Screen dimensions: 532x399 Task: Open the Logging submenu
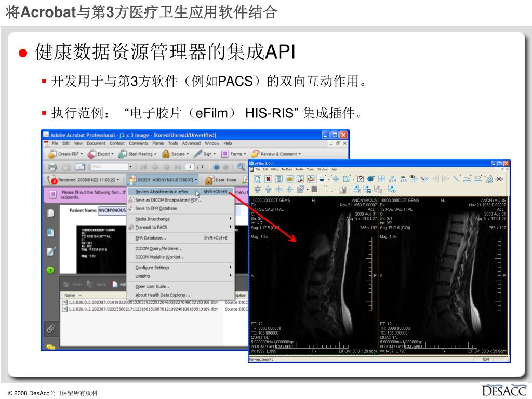181,276
